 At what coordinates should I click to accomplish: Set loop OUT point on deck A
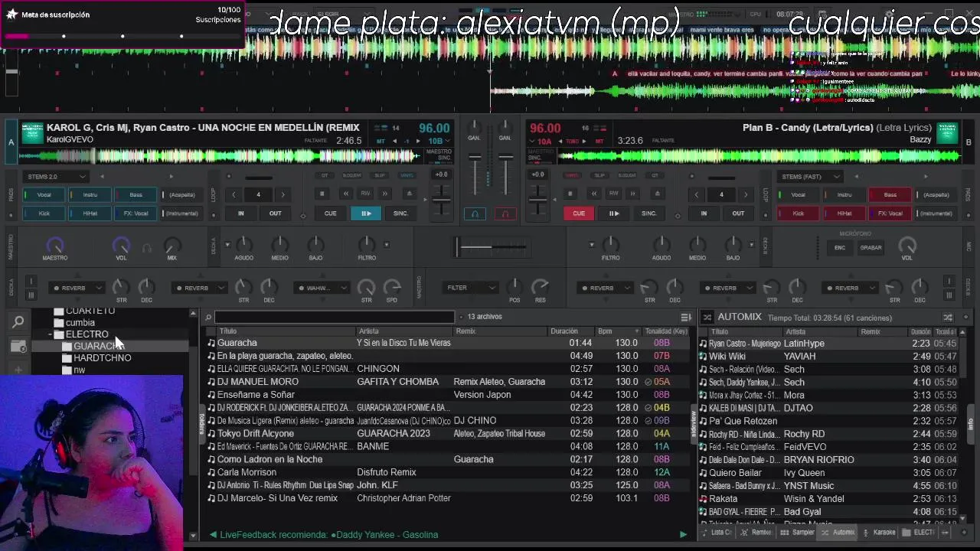275,214
